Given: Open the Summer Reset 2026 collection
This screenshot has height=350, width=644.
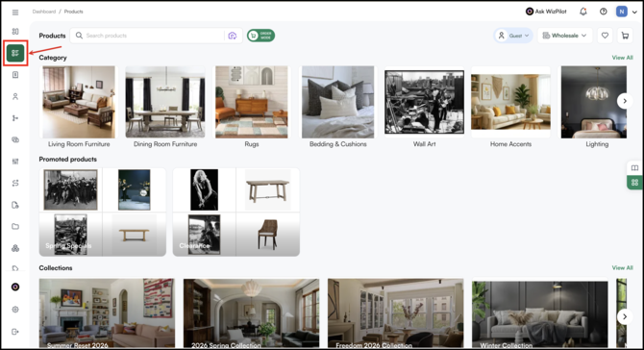Looking at the screenshot, I should pyautogui.click(x=107, y=313).
